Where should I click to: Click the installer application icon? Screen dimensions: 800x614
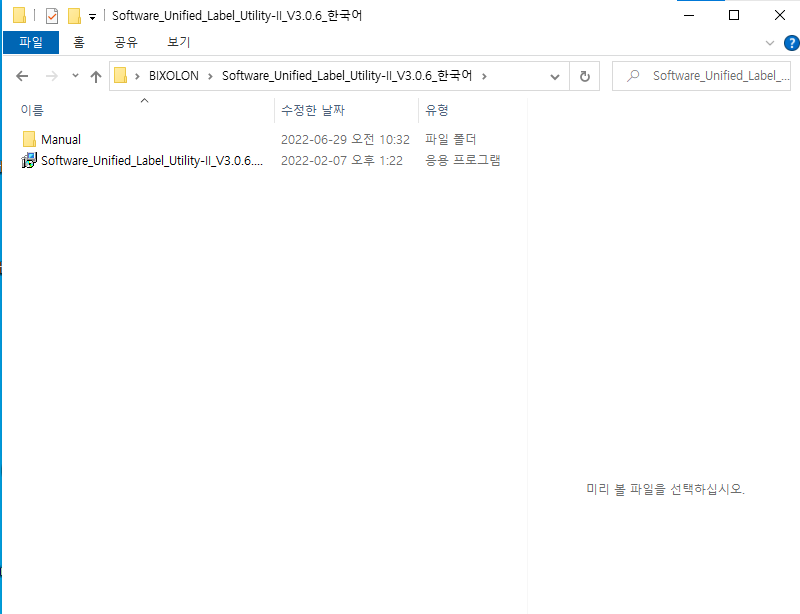[29, 160]
